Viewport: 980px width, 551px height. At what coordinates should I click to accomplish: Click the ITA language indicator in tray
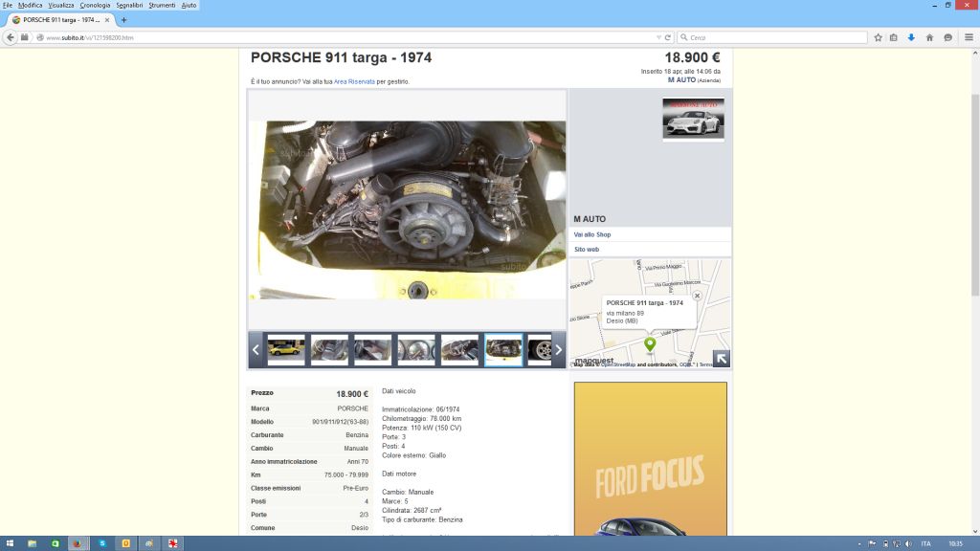click(926, 543)
